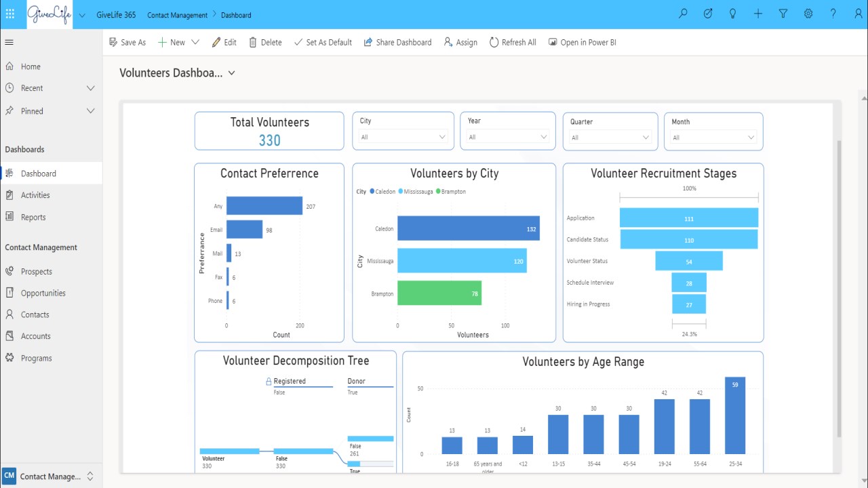Open the task flow target icon
Screen dimensions: 868x488
tap(708, 14)
